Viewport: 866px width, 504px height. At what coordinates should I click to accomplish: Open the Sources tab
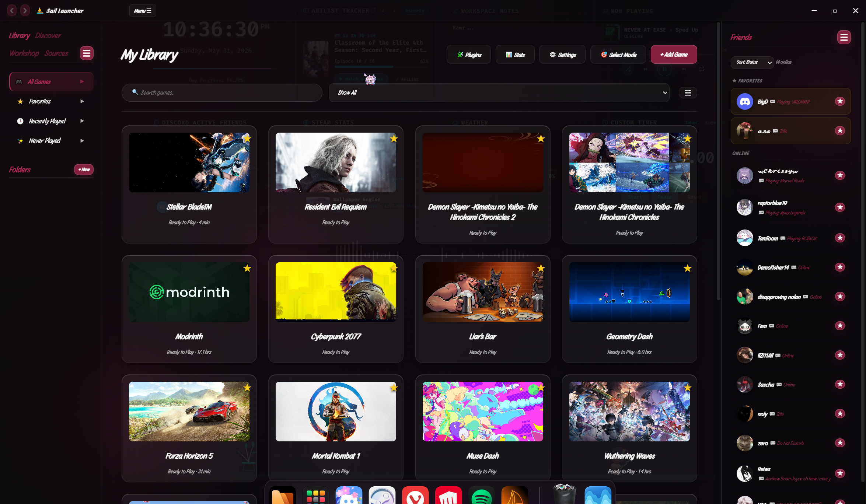(x=56, y=53)
